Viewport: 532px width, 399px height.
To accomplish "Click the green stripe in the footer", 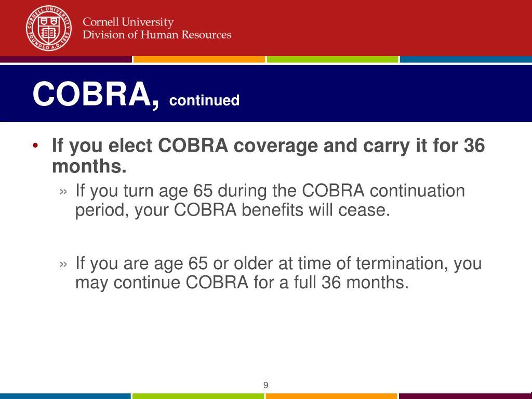I will tap(198, 396).
